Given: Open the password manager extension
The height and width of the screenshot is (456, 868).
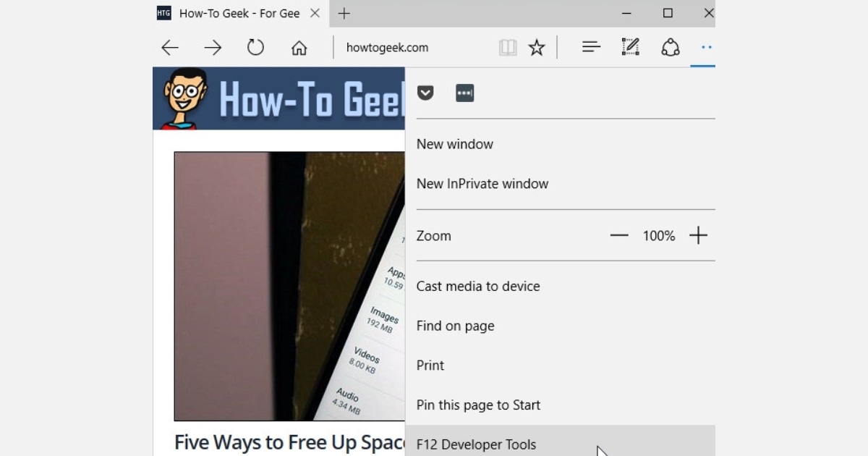Looking at the screenshot, I should coord(464,93).
